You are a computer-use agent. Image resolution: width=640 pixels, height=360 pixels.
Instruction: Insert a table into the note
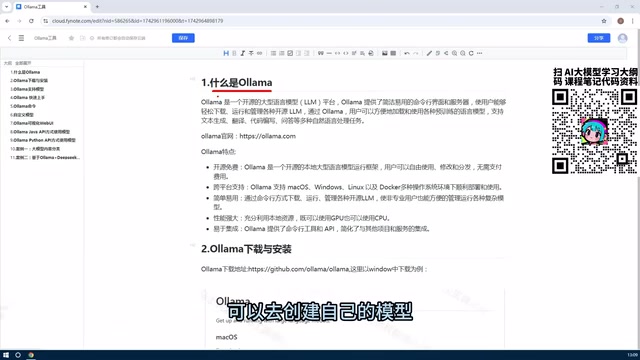coord(393,53)
